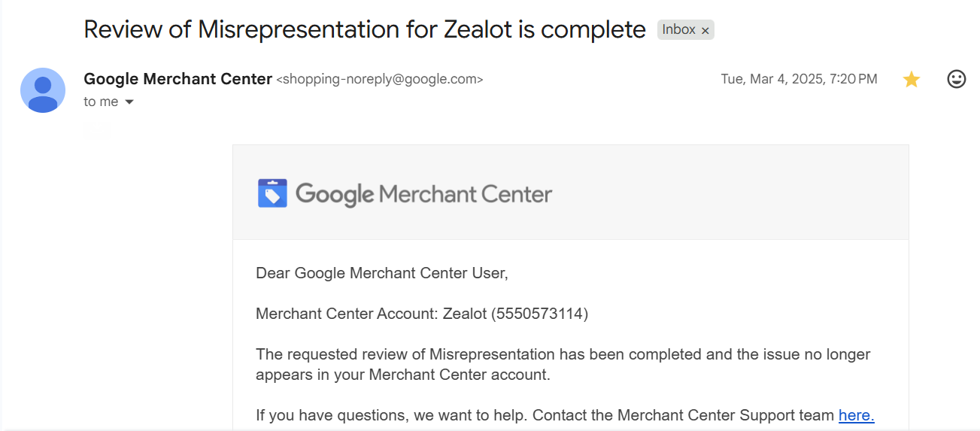Screen dimensions: 980x431
Task: Expand recipient details arrow next to 'to me'
Action: [x=129, y=102]
